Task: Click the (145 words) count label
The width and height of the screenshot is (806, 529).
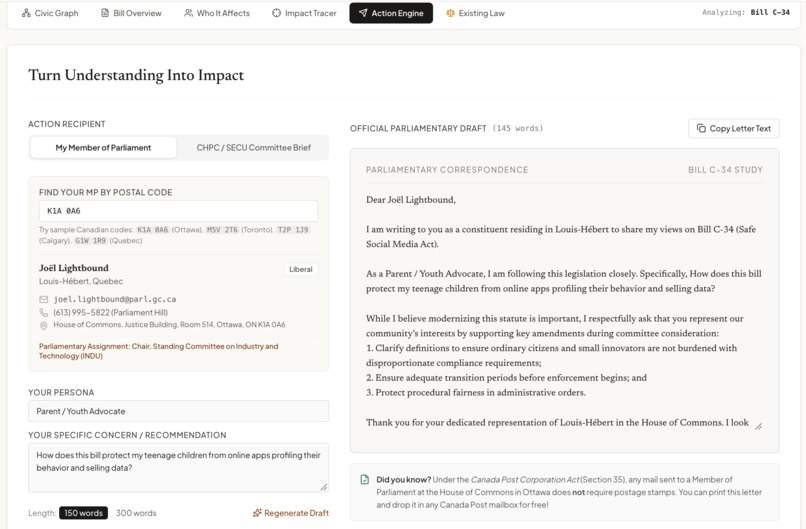Action: coord(518,128)
